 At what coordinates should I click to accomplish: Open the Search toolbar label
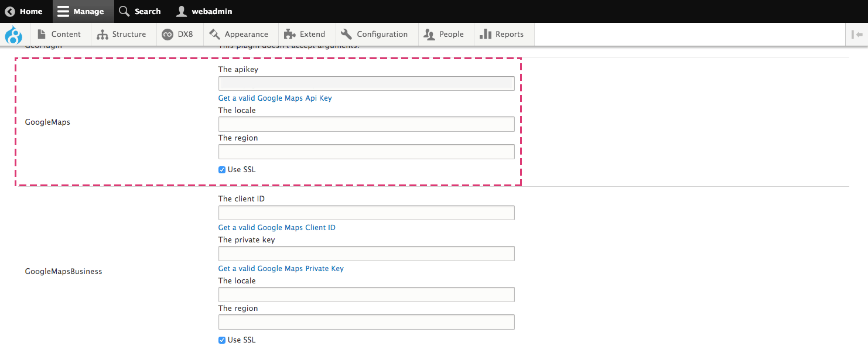click(148, 12)
